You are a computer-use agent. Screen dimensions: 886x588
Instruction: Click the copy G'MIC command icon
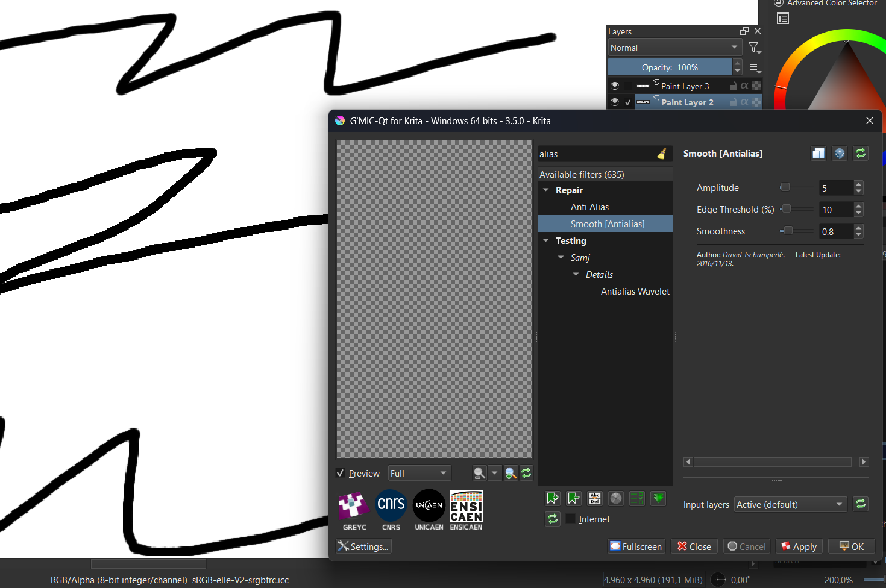(818, 154)
